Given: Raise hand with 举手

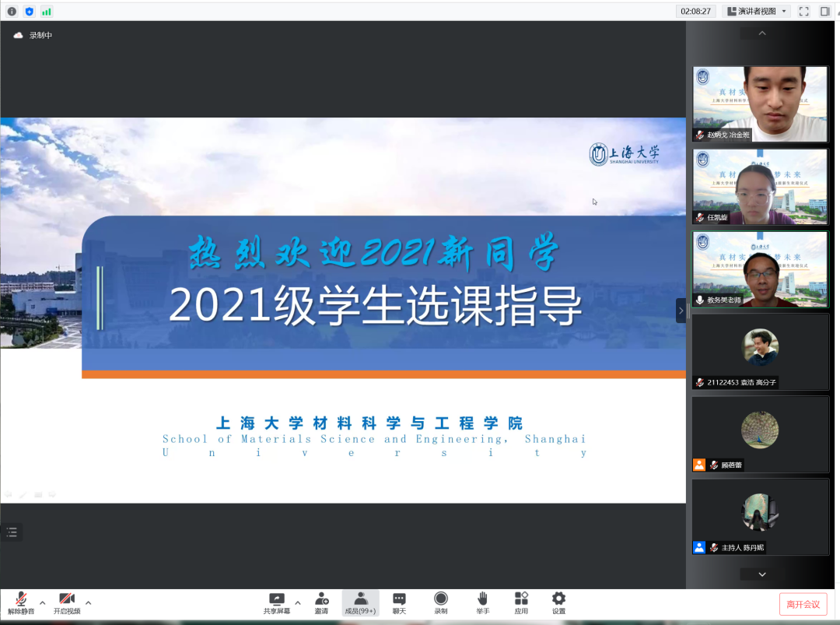Looking at the screenshot, I should 483,603.
